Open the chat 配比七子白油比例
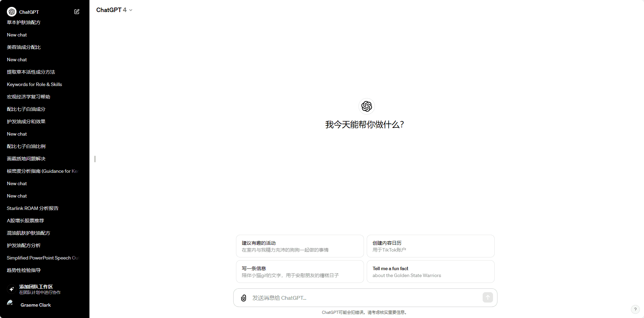 pyautogui.click(x=26, y=146)
